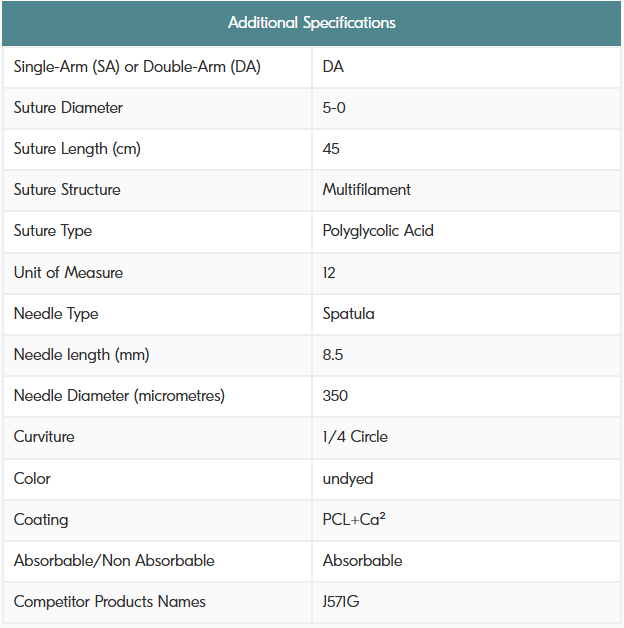Click the 45 suture length value
The image size is (624, 628).
pyautogui.click(x=331, y=149)
